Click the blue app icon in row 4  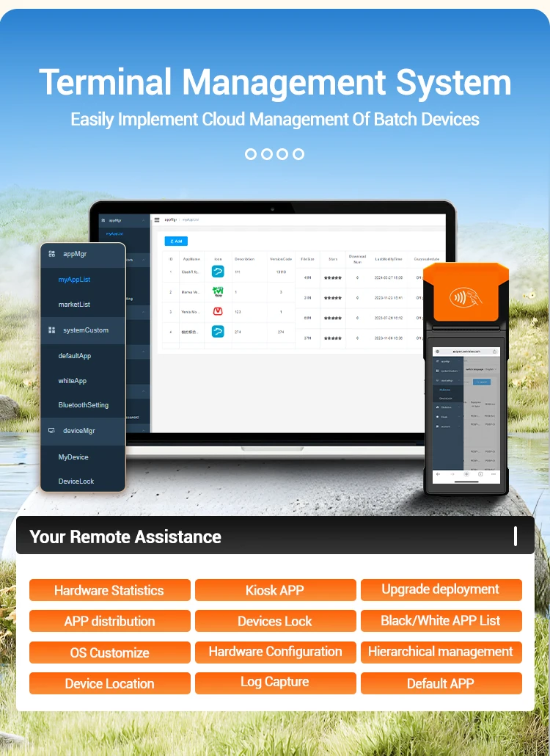point(218,331)
